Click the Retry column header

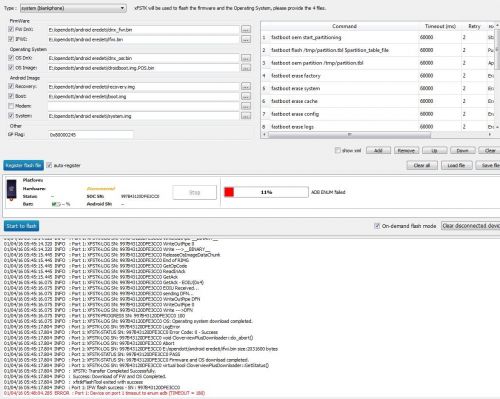click(x=474, y=26)
